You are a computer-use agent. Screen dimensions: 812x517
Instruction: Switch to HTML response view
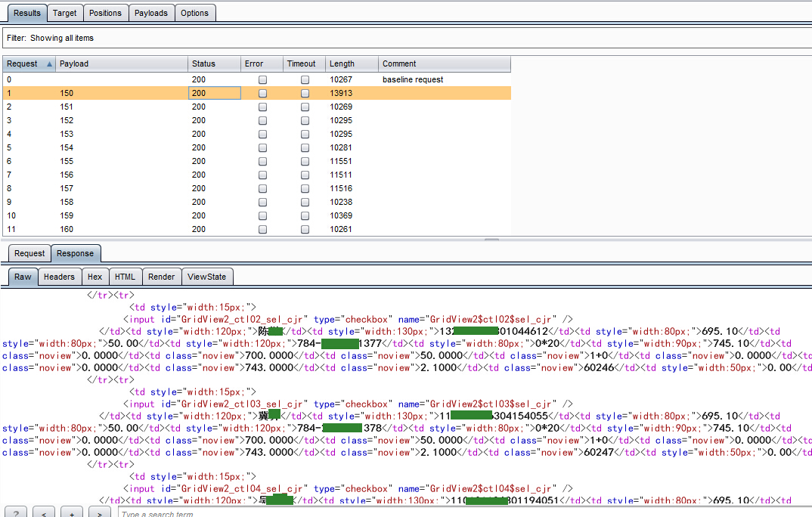click(125, 277)
